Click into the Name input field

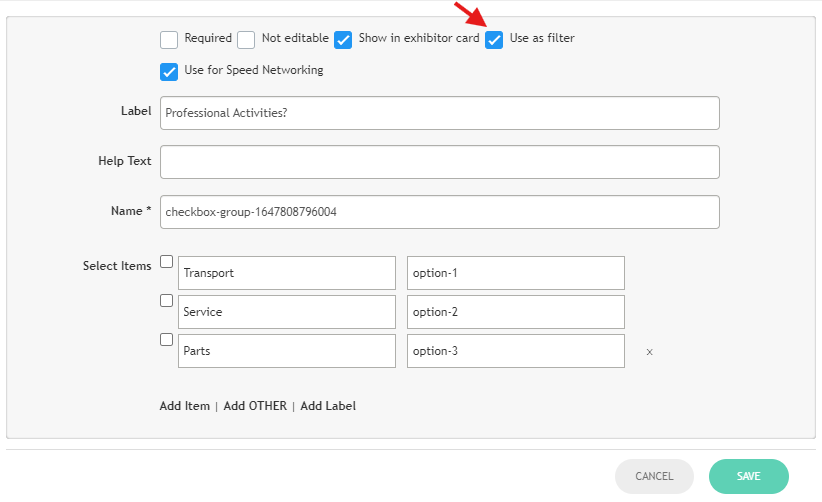(439, 212)
